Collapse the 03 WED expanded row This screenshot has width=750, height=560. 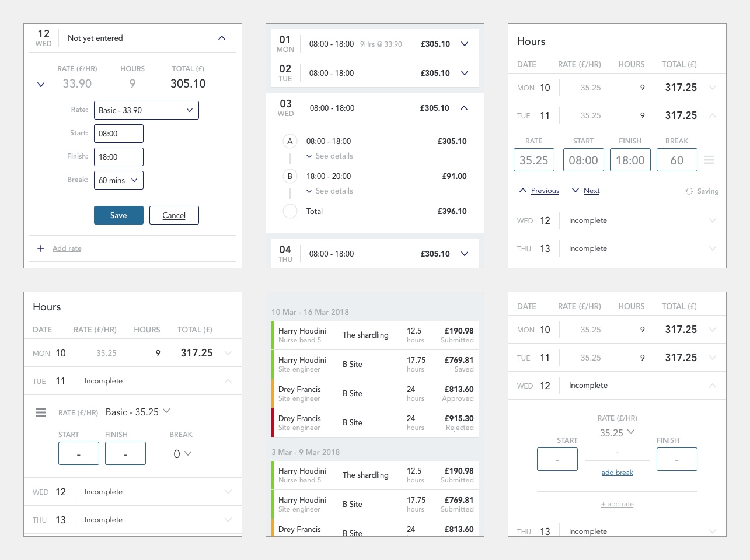464,108
